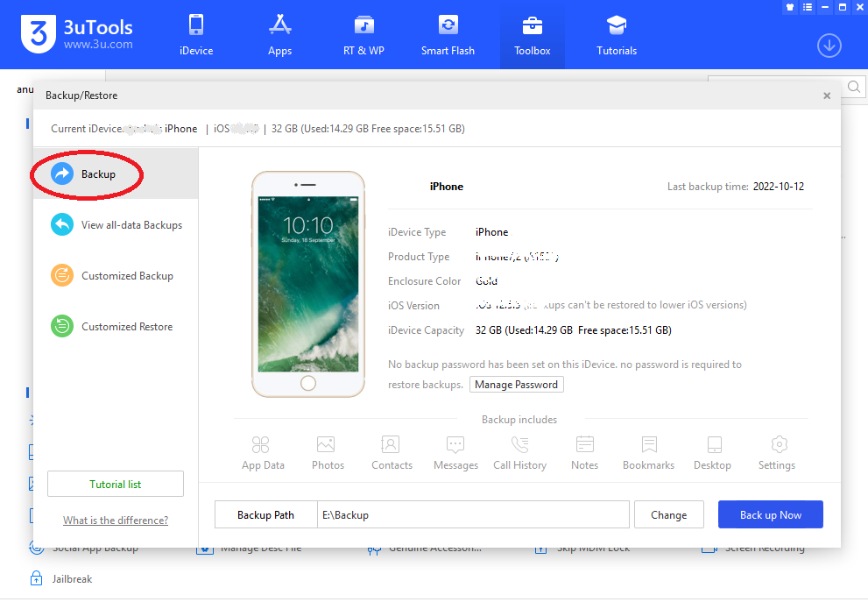Viewport: 868px width, 602px height.
Task: Click the Call History icon
Action: pos(519,444)
